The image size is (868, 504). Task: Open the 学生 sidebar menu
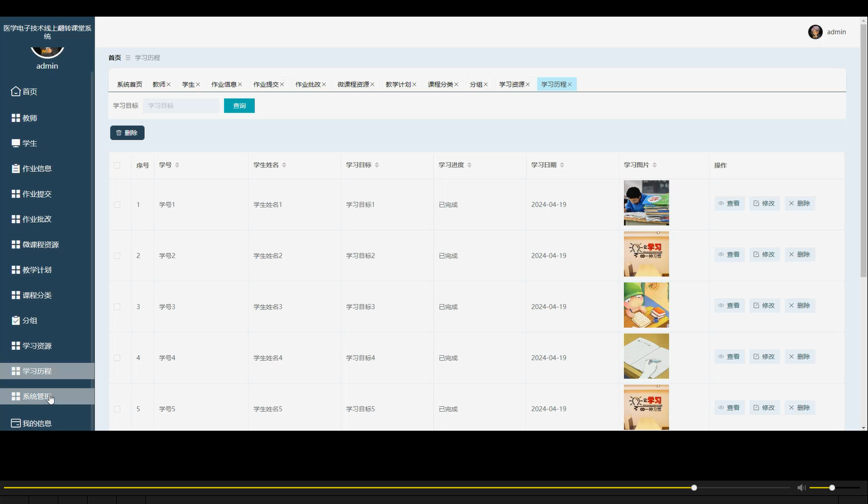[47, 143]
